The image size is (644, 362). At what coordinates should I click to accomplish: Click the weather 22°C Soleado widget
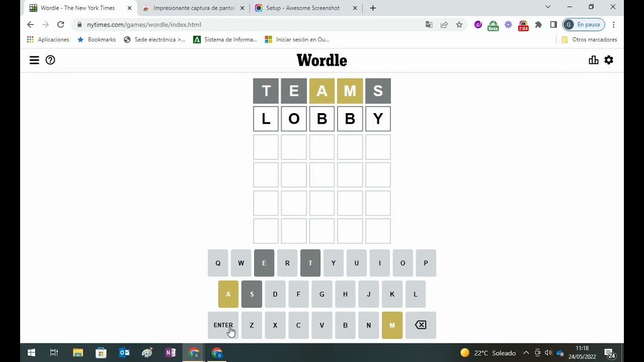tap(488, 353)
